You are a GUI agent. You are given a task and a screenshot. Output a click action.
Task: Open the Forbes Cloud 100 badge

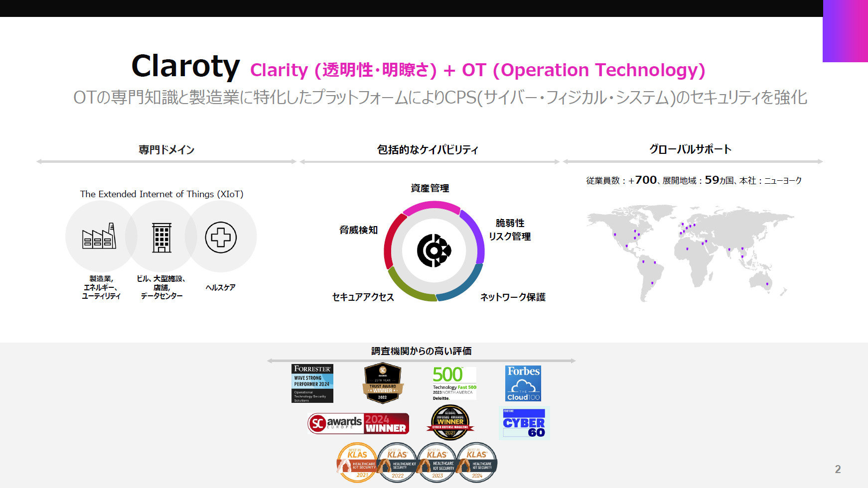pyautogui.click(x=523, y=383)
